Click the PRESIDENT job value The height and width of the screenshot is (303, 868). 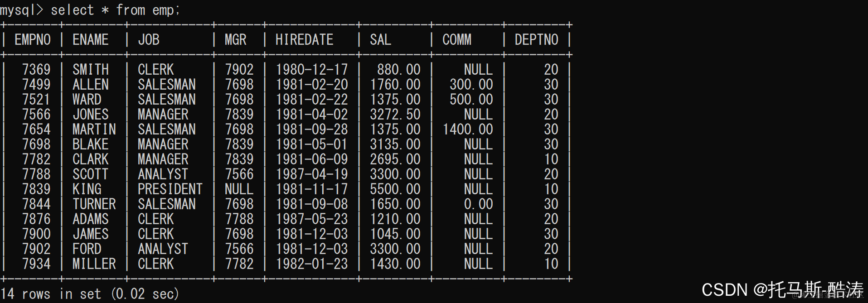(170, 189)
